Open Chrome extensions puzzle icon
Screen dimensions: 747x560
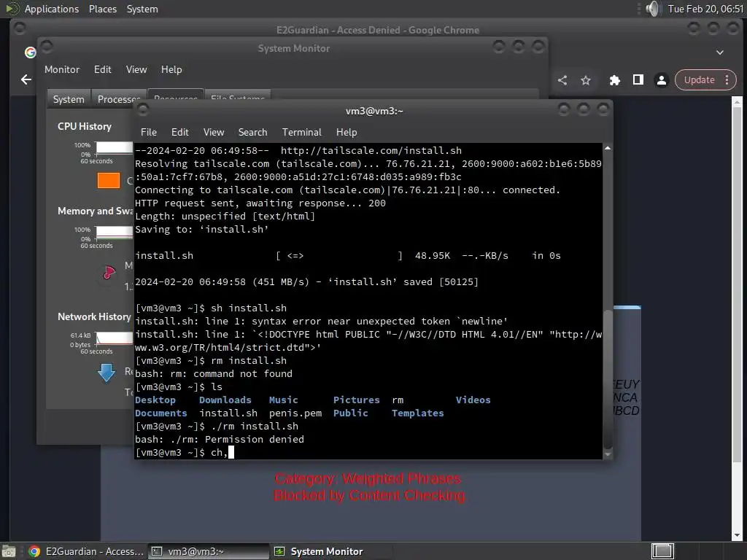(x=614, y=80)
